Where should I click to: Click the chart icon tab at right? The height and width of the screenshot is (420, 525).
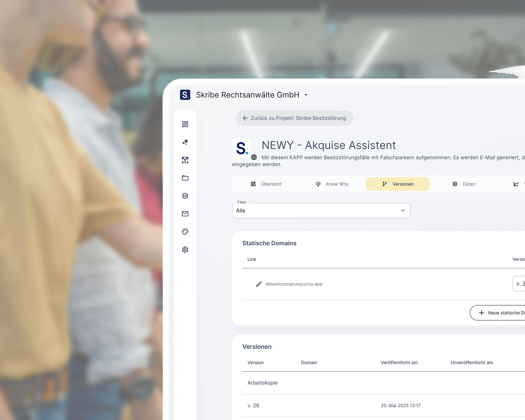pyautogui.click(x=516, y=184)
